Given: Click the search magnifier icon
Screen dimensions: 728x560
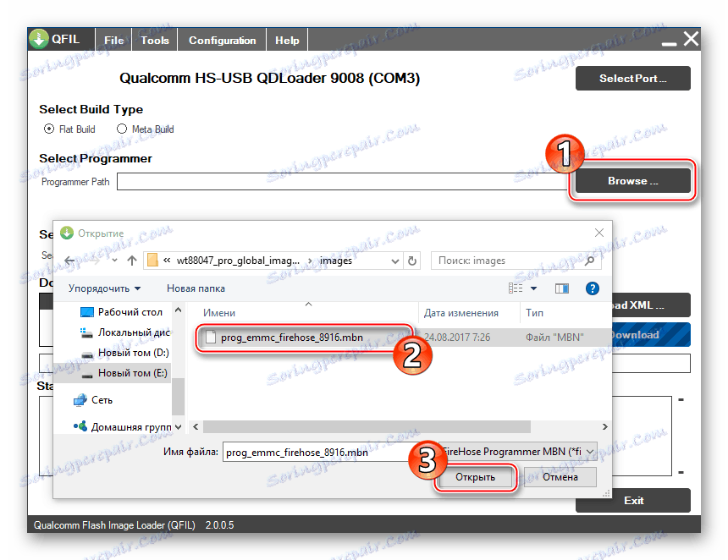Looking at the screenshot, I should point(590,261).
